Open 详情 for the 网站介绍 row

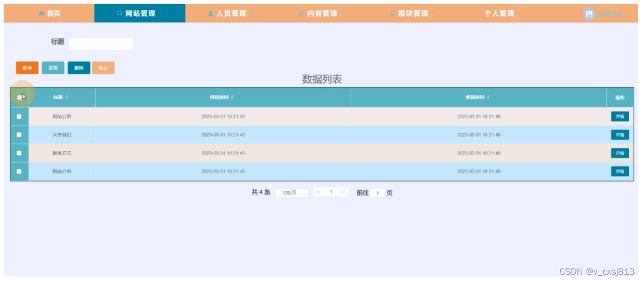620,171
